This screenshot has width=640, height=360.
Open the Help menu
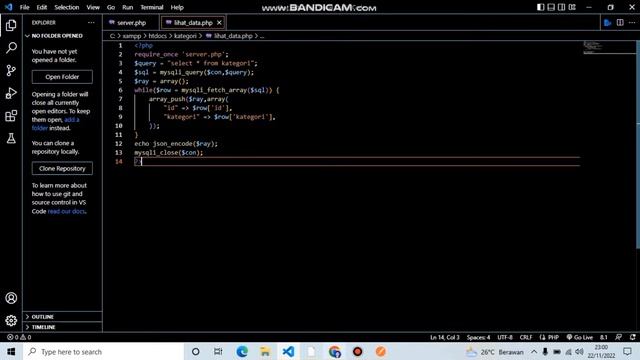[177, 7]
